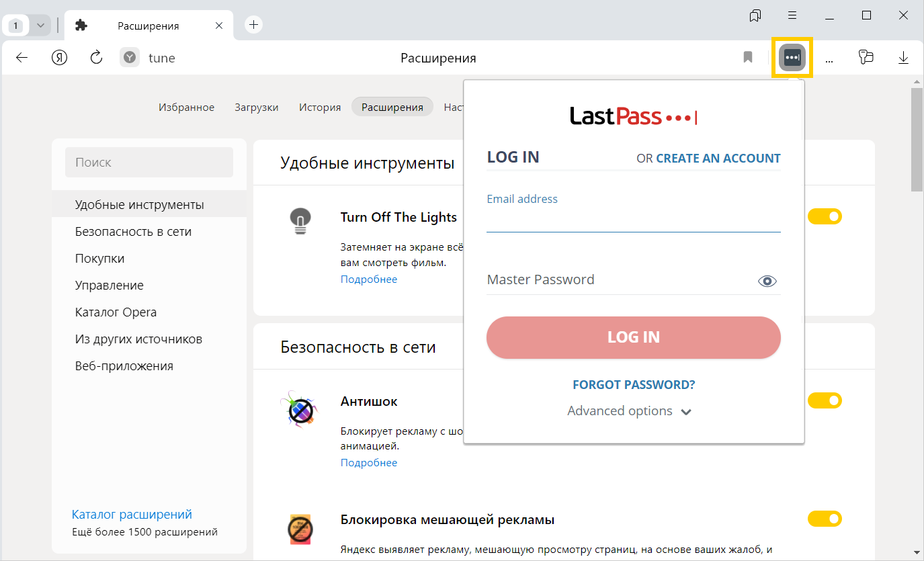Select Каталог Opera in sidebar
The height and width of the screenshot is (561, 924).
tap(116, 312)
